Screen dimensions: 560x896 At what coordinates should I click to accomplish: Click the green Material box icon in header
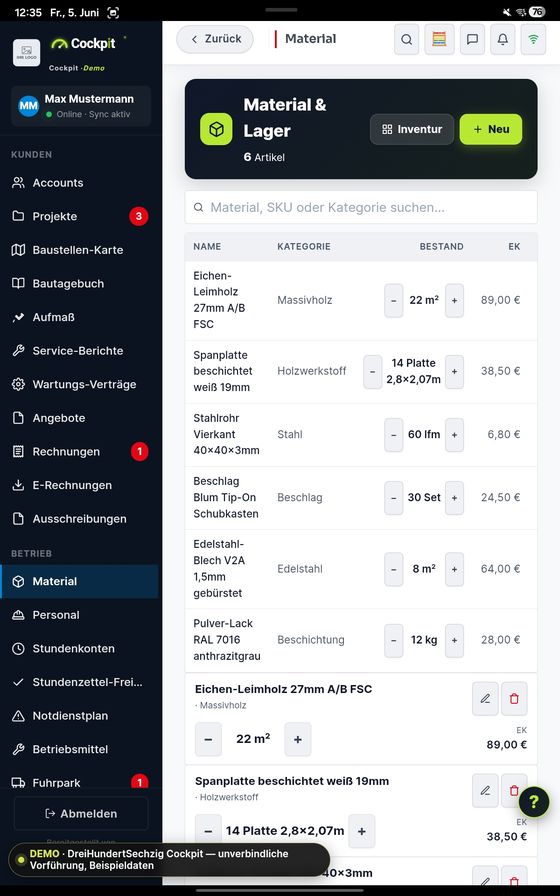point(216,129)
